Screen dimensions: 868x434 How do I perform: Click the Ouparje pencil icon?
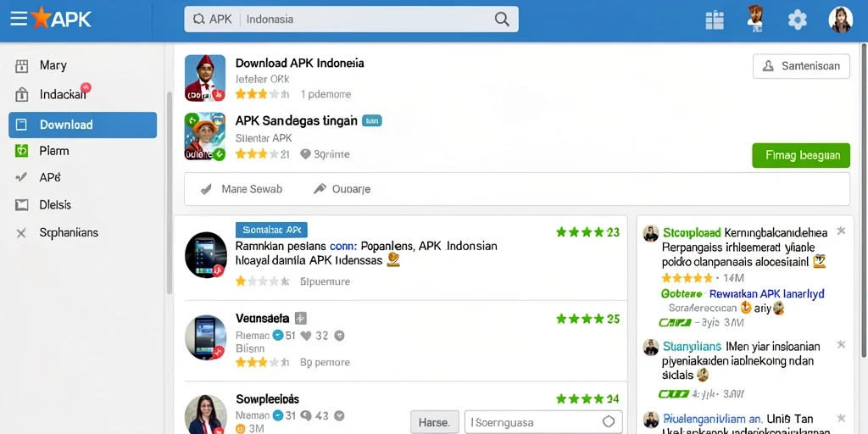click(x=320, y=189)
